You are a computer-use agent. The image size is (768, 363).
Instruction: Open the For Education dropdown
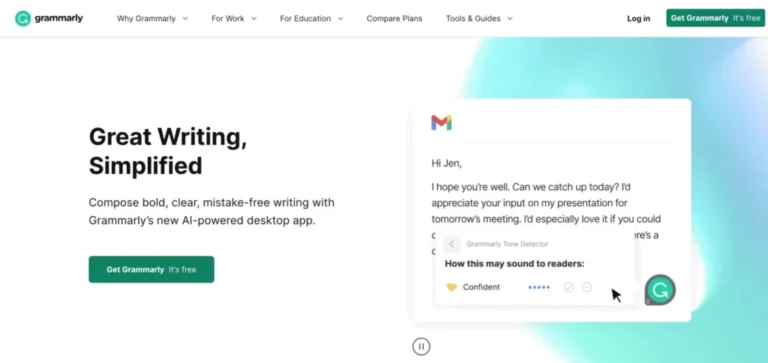click(x=312, y=19)
